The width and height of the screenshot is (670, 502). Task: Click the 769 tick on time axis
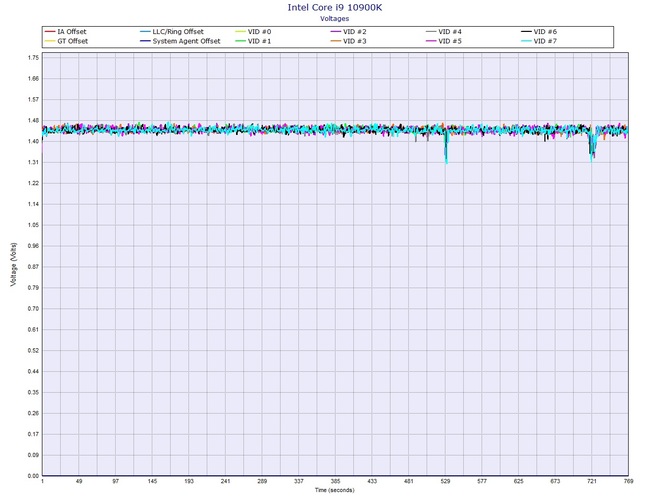[628, 481]
